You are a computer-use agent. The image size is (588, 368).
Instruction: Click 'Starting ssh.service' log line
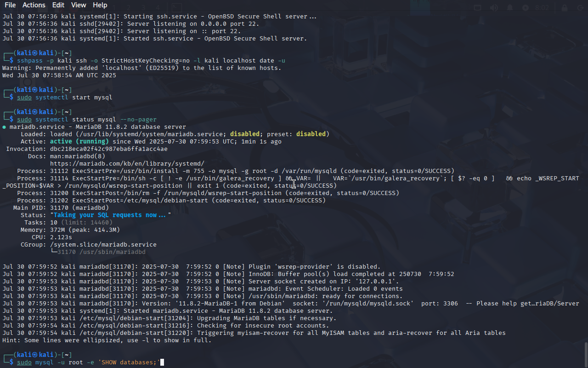159,17
